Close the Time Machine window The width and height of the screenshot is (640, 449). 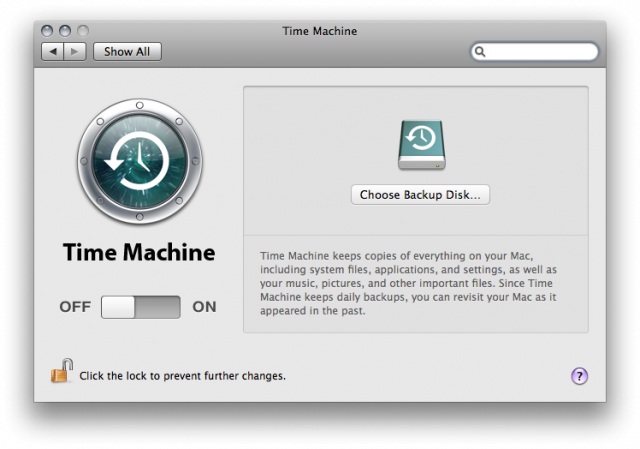point(47,31)
